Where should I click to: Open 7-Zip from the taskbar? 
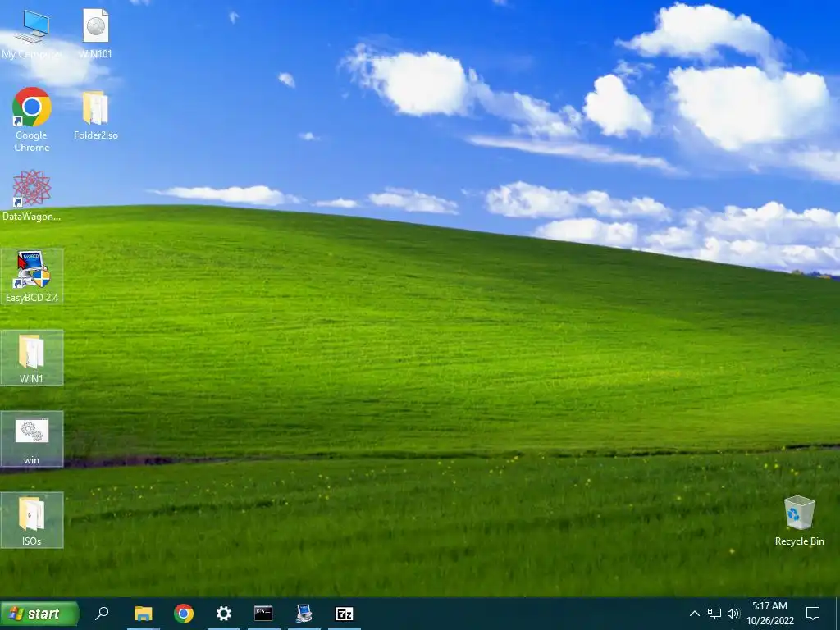(x=344, y=614)
